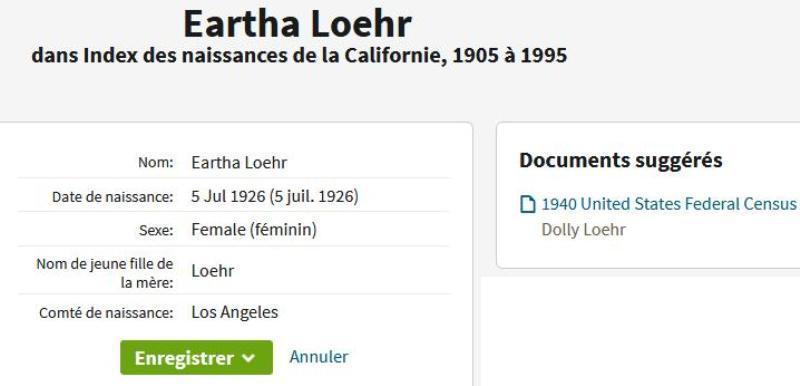Click the blank area below Documents suggérés
Screen dimensions: 800x386
point(640,331)
